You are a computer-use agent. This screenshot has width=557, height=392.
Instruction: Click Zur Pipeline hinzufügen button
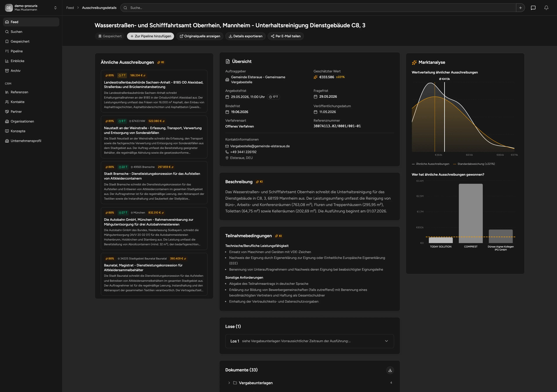[150, 36]
